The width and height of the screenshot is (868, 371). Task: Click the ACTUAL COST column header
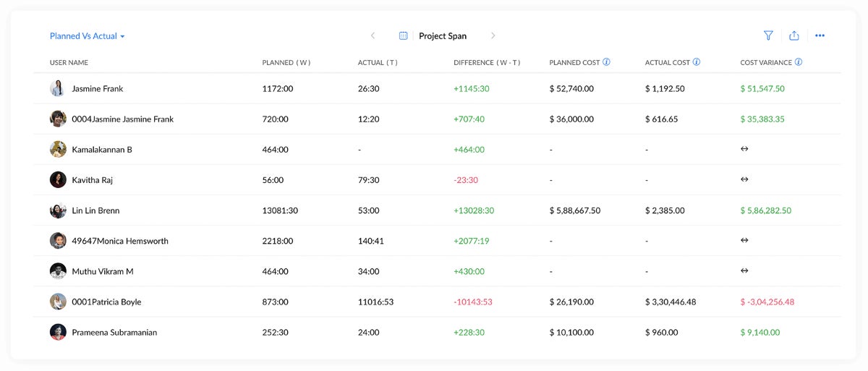pos(668,63)
